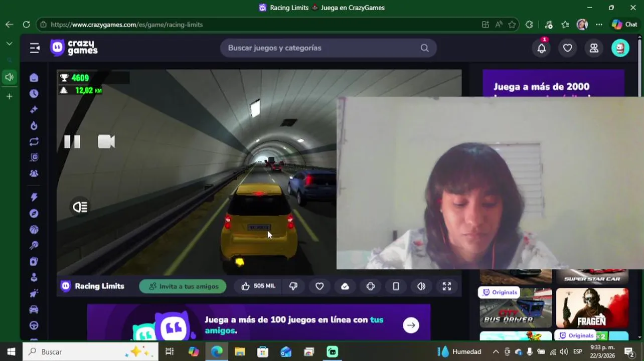Click 'Invita a tus amigos' button
The width and height of the screenshot is (644, 361).
(183, 286)
